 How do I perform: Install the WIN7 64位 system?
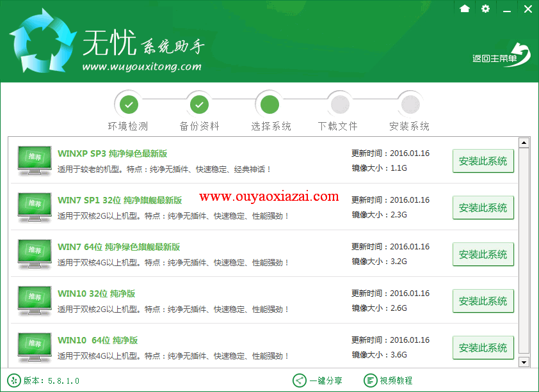click(x=483, y=254)
